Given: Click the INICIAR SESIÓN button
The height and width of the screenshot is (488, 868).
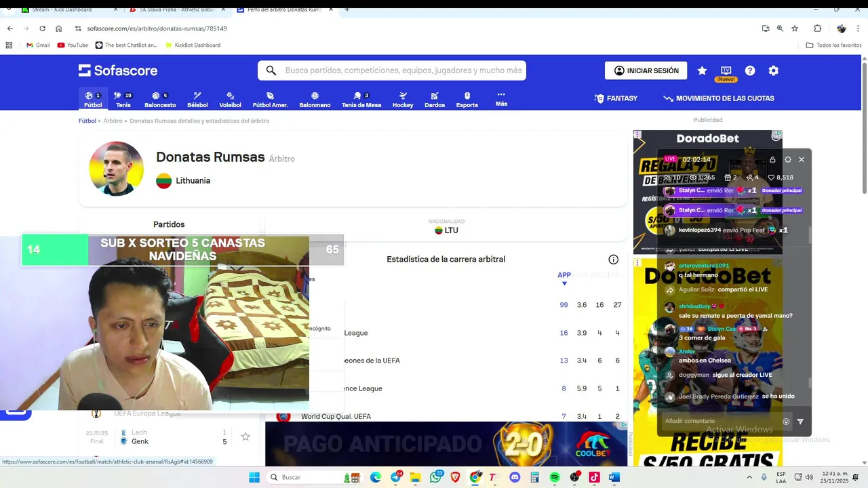Looking at the screenshot, I should (x=646, y=70).
